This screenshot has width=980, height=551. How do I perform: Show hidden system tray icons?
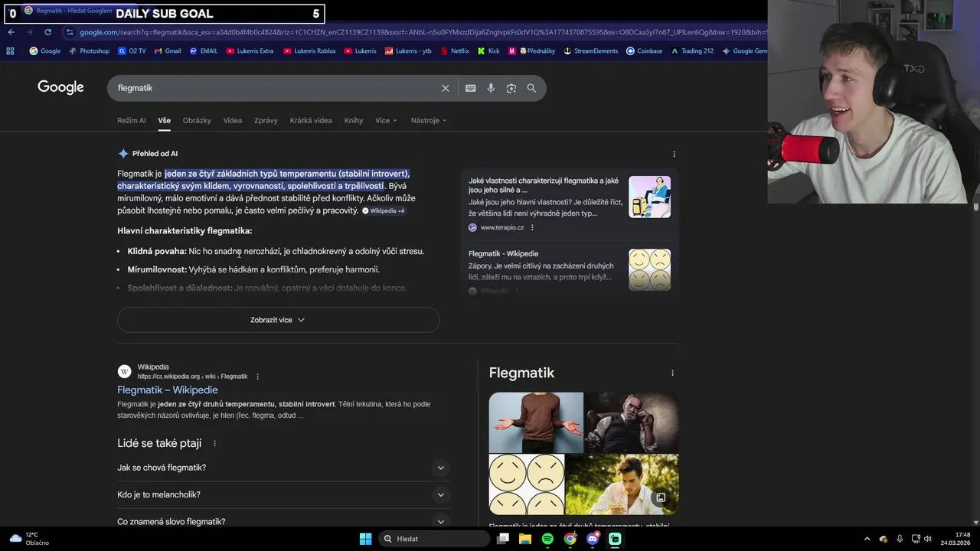pyautogui.click(x=867, y=539)
